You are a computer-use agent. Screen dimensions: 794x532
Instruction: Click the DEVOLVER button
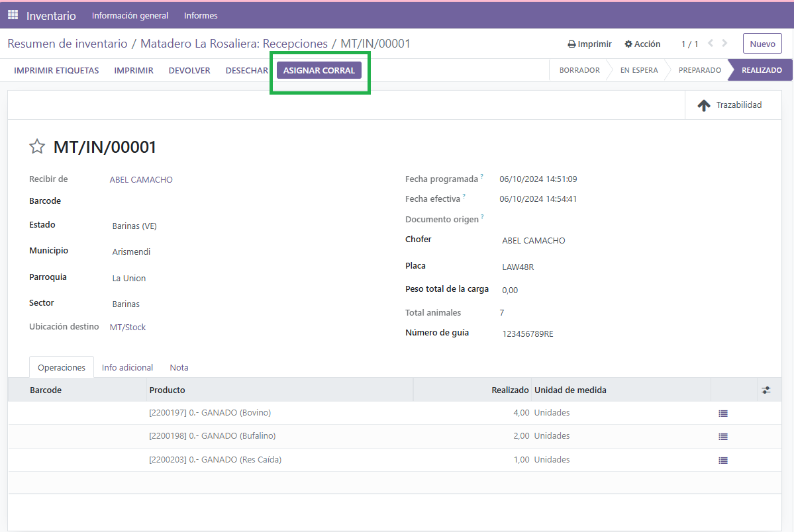tap(189, 70)
